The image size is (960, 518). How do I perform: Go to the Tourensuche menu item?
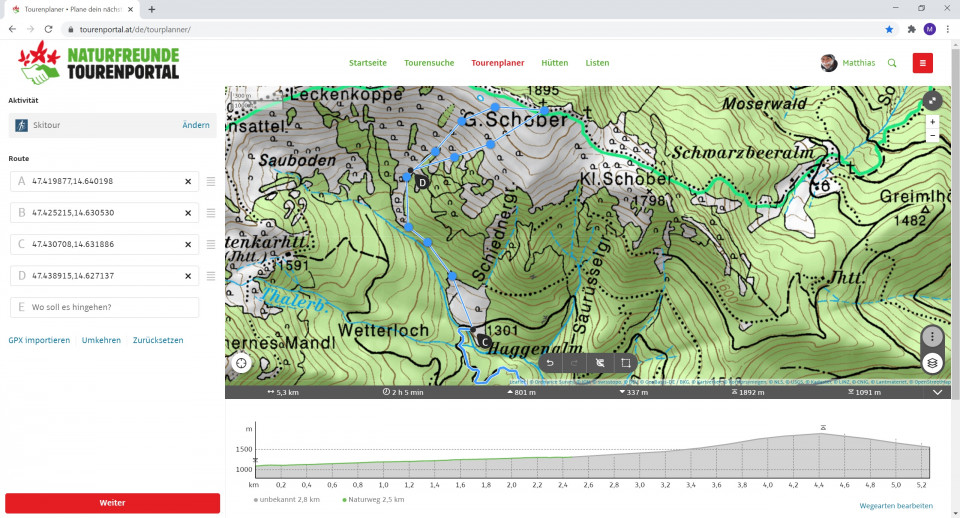tap(428, 63)
